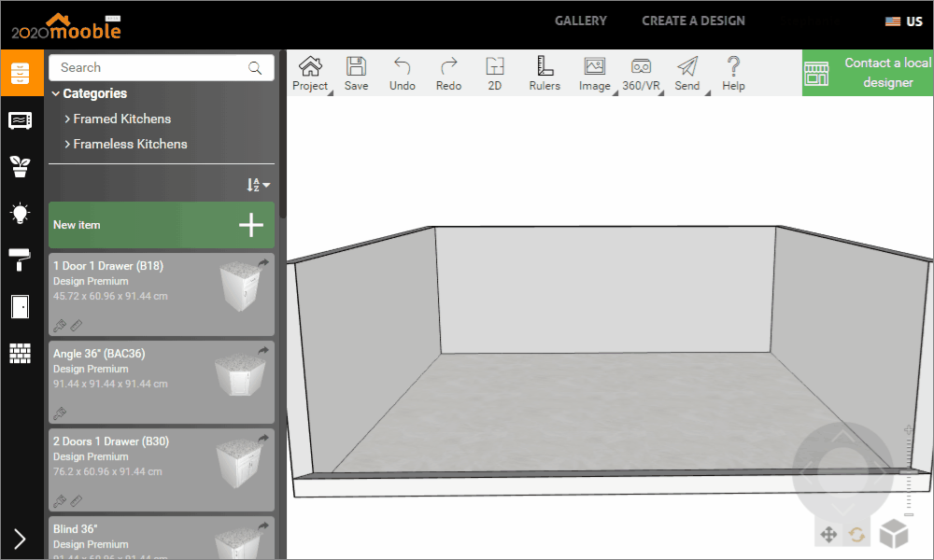Expand Framed Kitchens category
This screenshot has width=934, height=560.
(118, 119)
